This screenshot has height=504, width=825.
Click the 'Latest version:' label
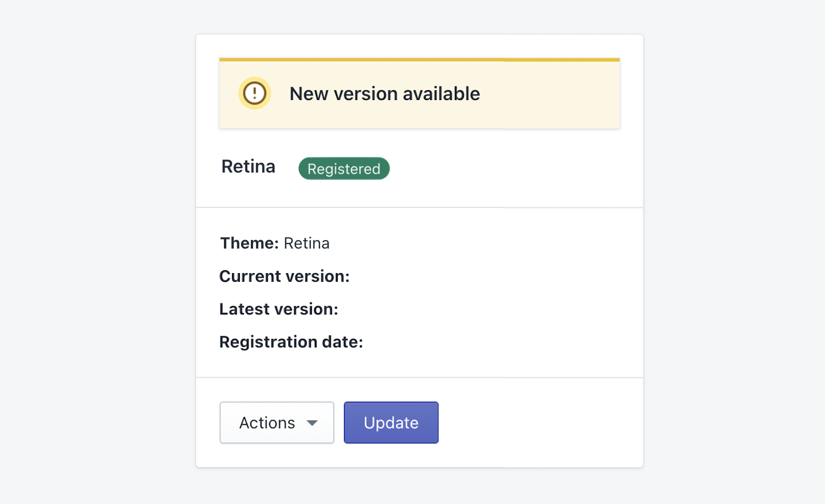279,309
